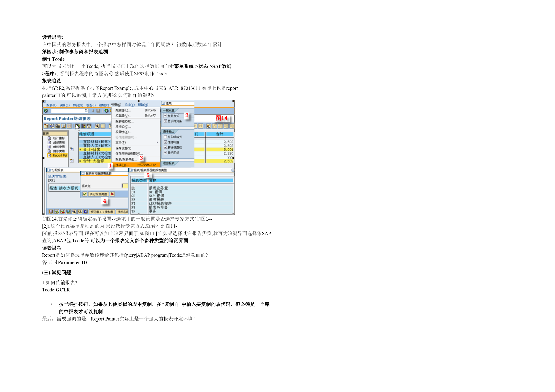Enable the 打印纸格式 checkbox
The height and width of the screenshot is (392, 555).
tap(165, 137)
